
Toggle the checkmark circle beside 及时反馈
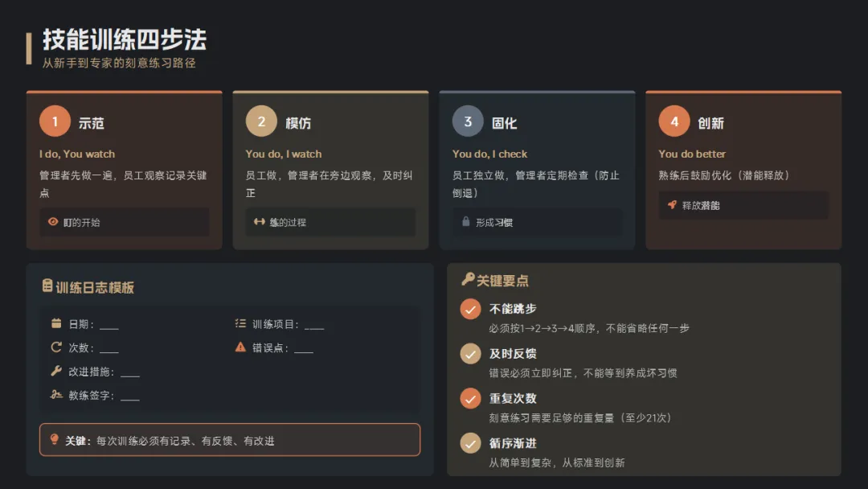pyautogui.click(x=470, y=354)
